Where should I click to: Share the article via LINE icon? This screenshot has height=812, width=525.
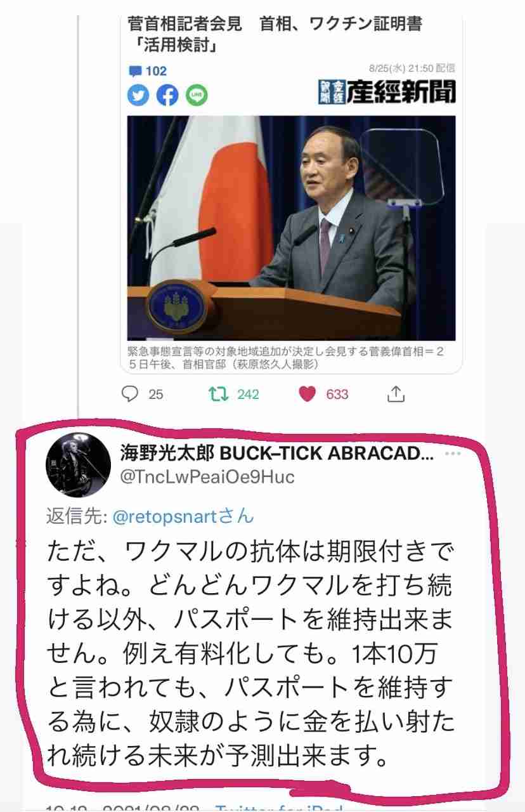pos(197,95)
